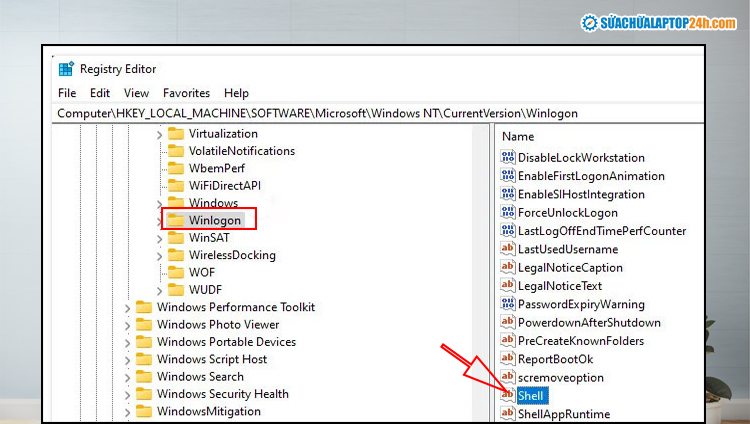Viewport: 750px width, 424px height.
Task: Click the Windows Photo Viewer folder icon
Action: click(144, 324)
